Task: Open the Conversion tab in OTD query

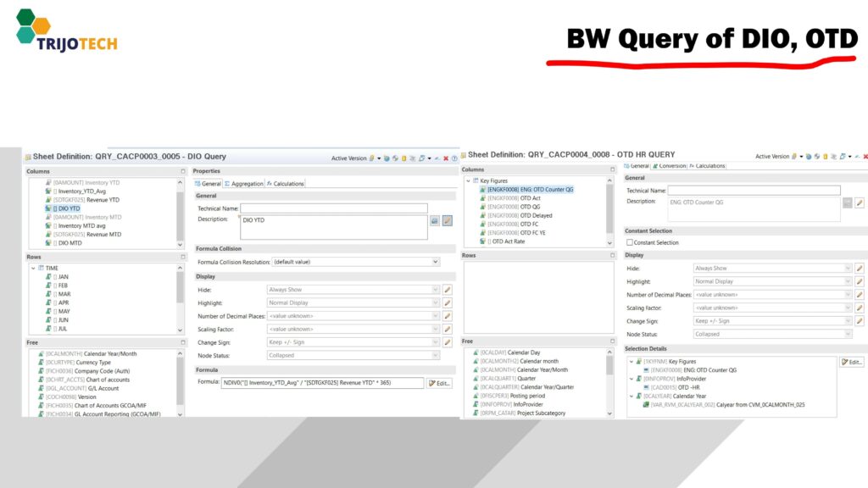Action: tap(669, 166)
